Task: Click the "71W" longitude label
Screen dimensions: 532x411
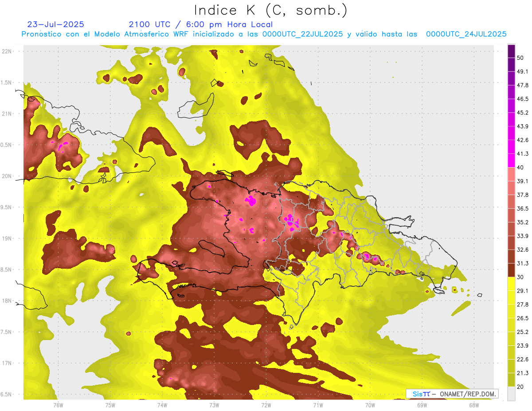Action: (x=318, y=405)
